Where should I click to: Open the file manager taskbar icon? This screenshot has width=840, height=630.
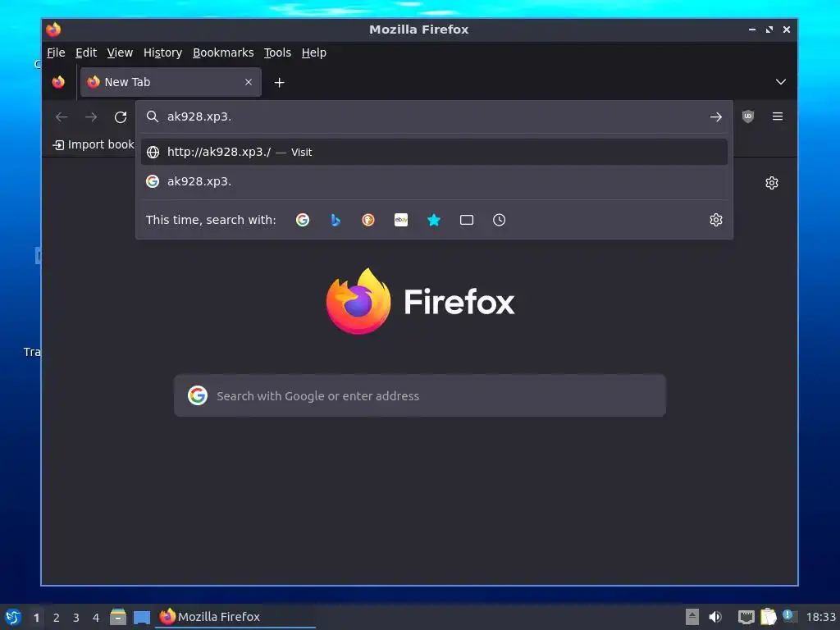(118, 617)
